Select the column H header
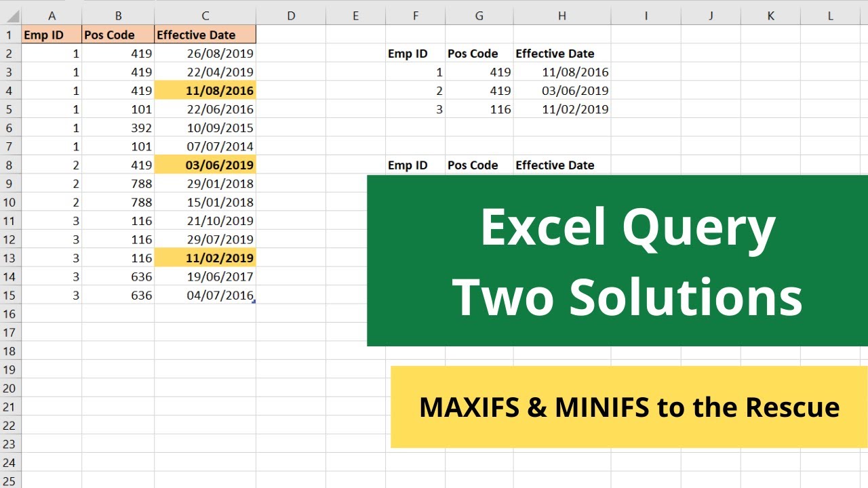The width and height of the screenshot is (868, 488). point(561,15)
